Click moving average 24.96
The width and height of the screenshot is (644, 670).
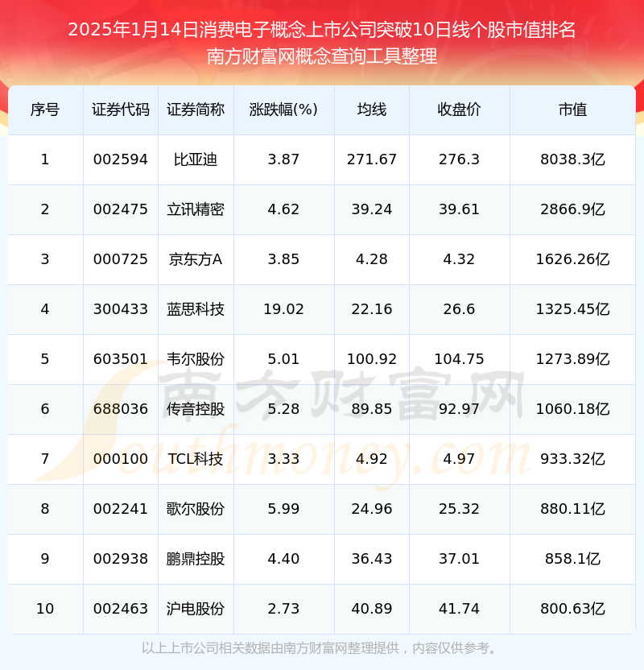[x=372, y=509]
